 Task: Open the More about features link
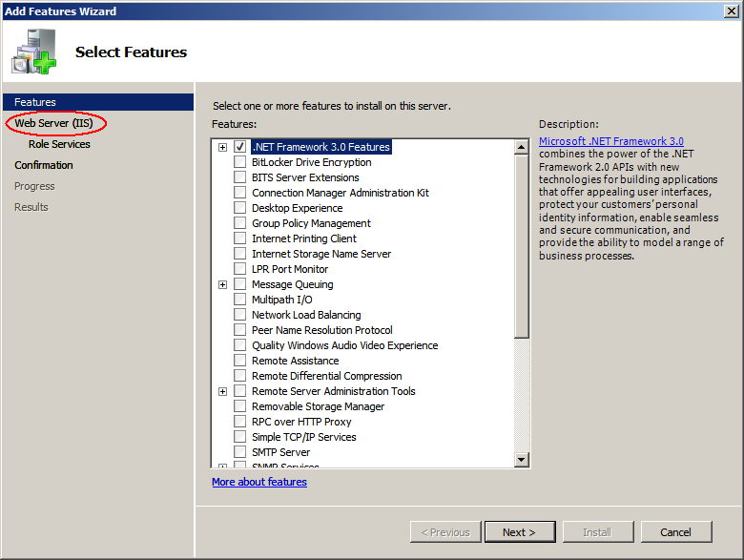coord(259,482)
